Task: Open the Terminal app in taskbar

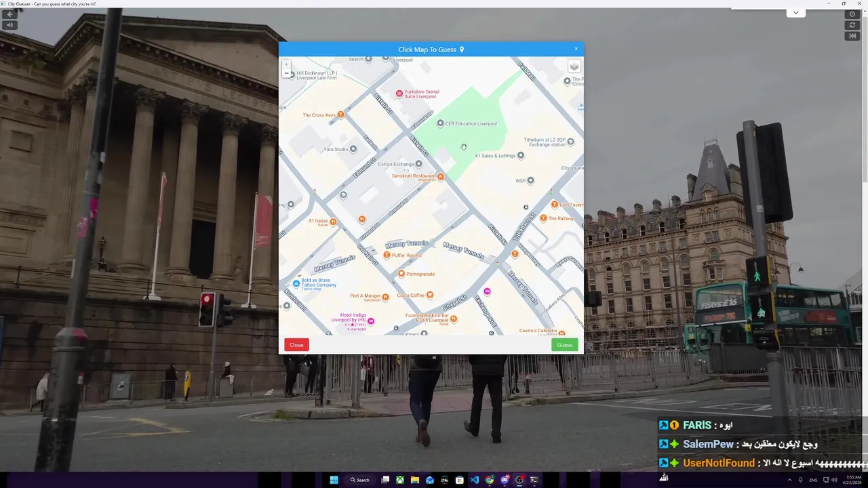Action: (x=534, y=480)
